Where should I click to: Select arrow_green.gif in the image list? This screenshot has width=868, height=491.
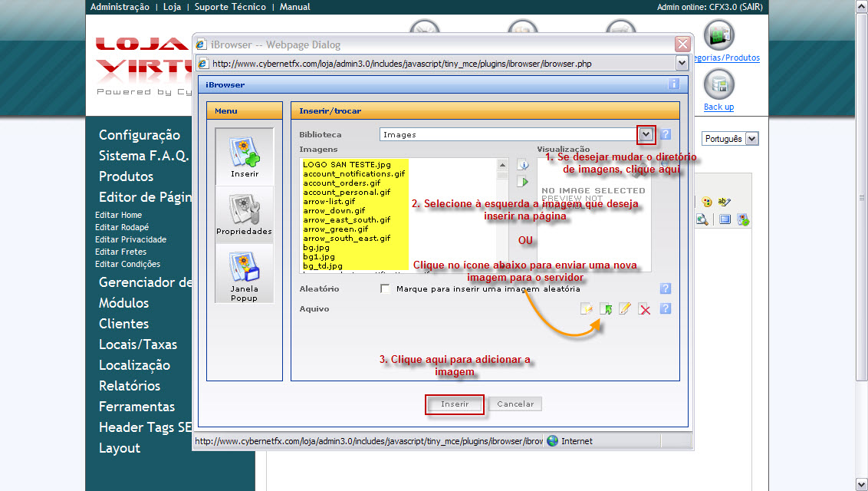tap(335, 229)
